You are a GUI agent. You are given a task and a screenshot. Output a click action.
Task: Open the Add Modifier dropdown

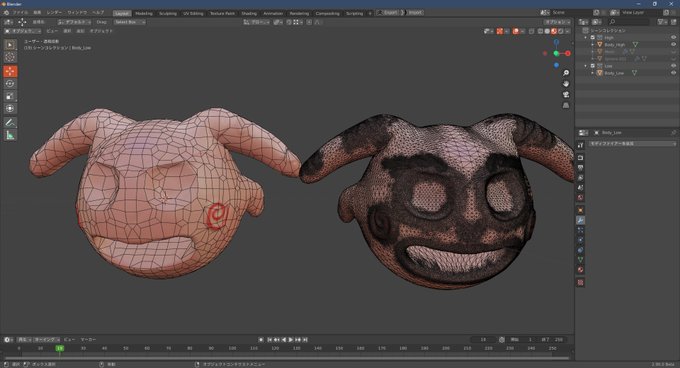(632, 143)
